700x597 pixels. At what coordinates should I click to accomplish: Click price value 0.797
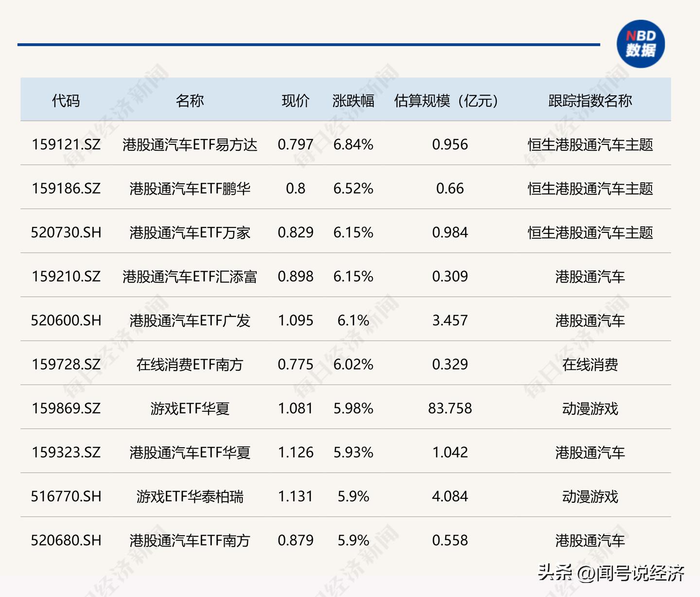point(296,144)
